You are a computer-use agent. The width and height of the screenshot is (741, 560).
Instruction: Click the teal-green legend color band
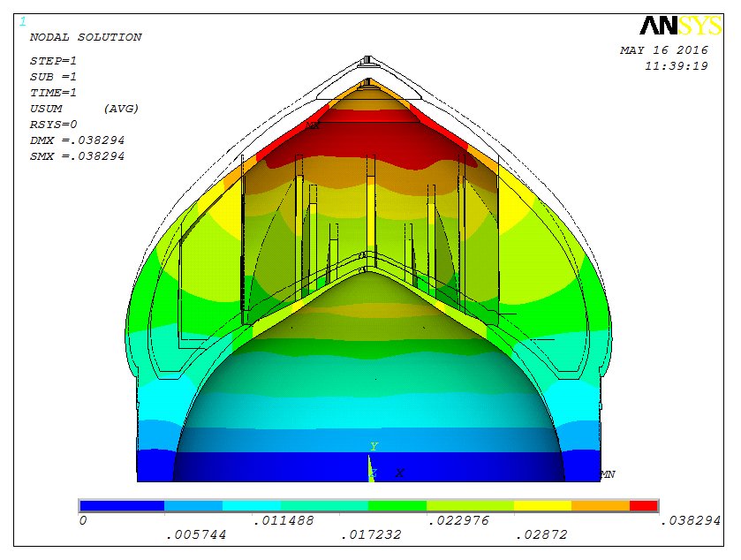[x=324, y=505]
